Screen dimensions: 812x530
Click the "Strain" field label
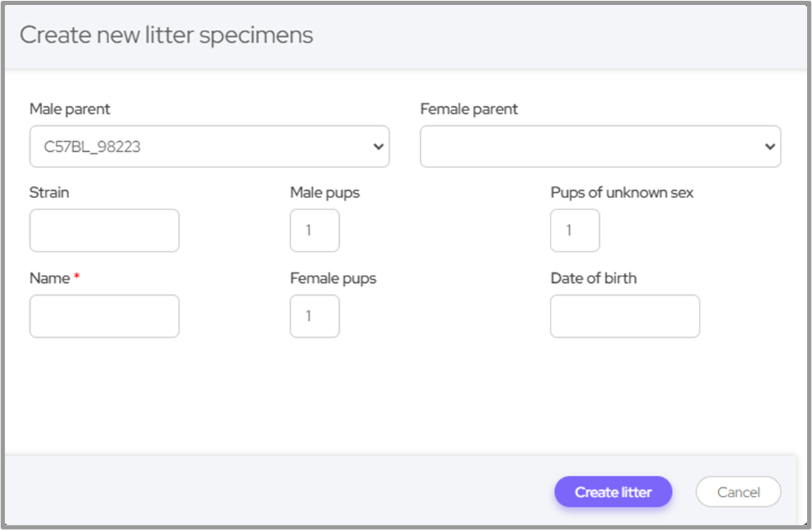(49, 192)
